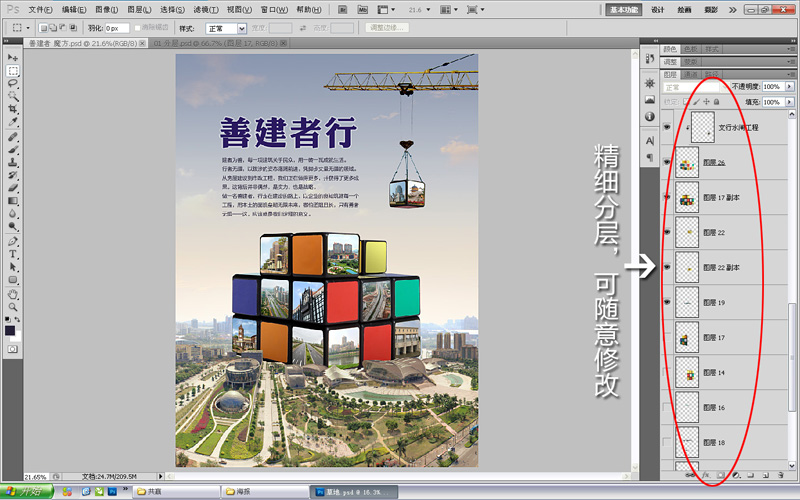
Task: Select the Eyedropper tool
Action: [13, 121]
